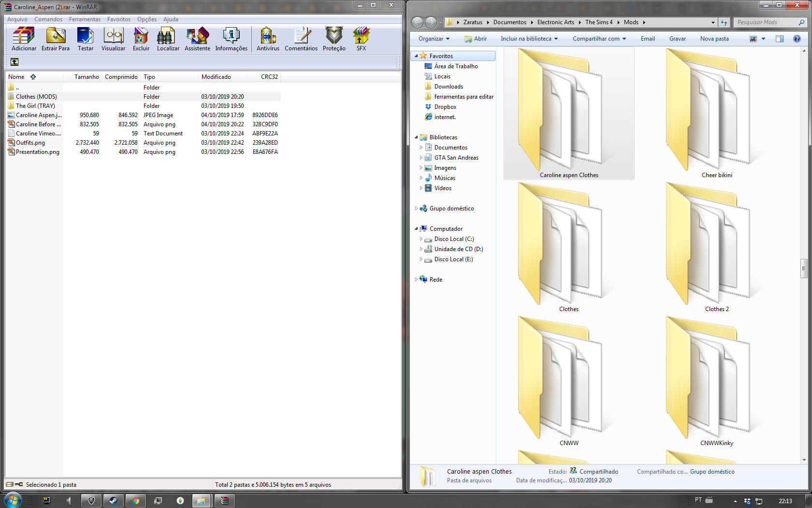Click the Steam taskbar icon
The width and height of the screenshot is (812, 508).
[114, 501]
